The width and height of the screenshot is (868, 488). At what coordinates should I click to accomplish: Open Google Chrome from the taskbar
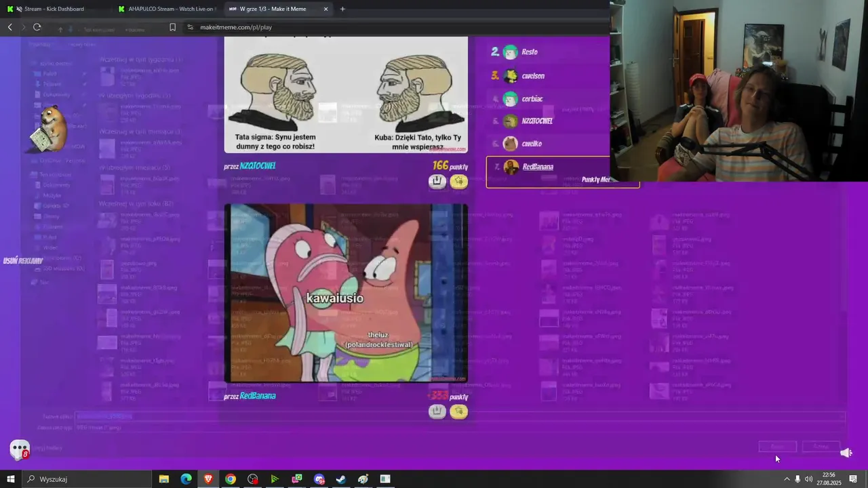pyautogui.click(x=231, y=479)
